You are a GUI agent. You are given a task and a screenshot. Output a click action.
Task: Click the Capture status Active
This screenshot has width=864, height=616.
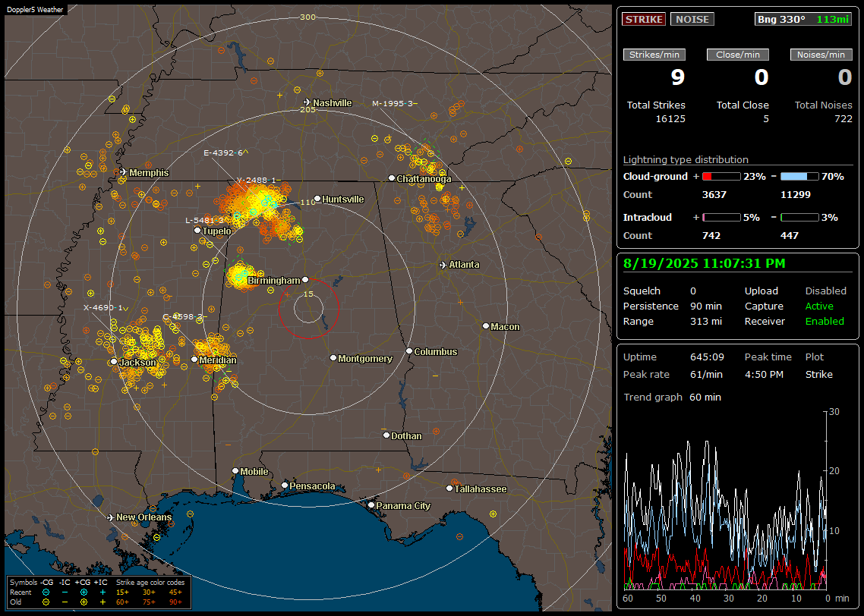click(x=819, y=306)
